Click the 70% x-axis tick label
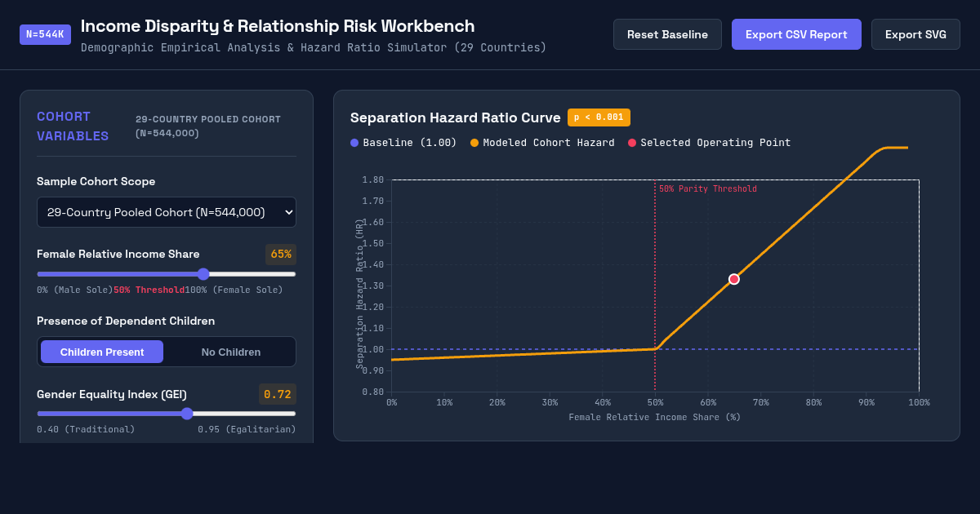The image size is (980, 514). pos(760,402)
